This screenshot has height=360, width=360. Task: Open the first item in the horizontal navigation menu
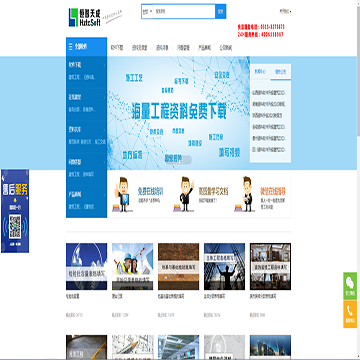[x=117, y=48]
